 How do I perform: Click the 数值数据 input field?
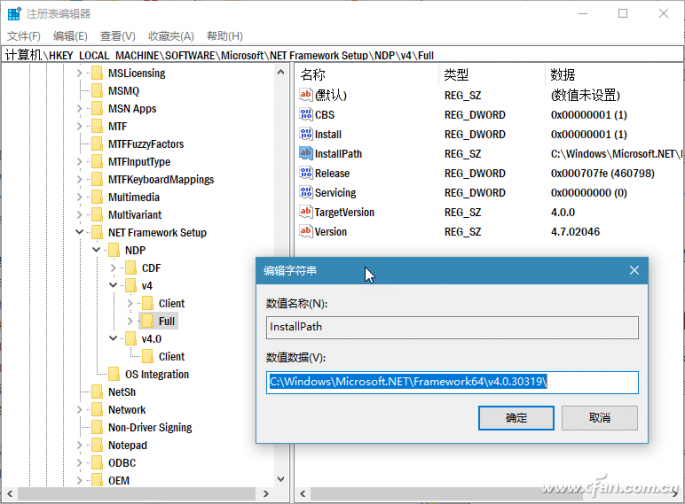pyautogui.click(x=452, y=382)
